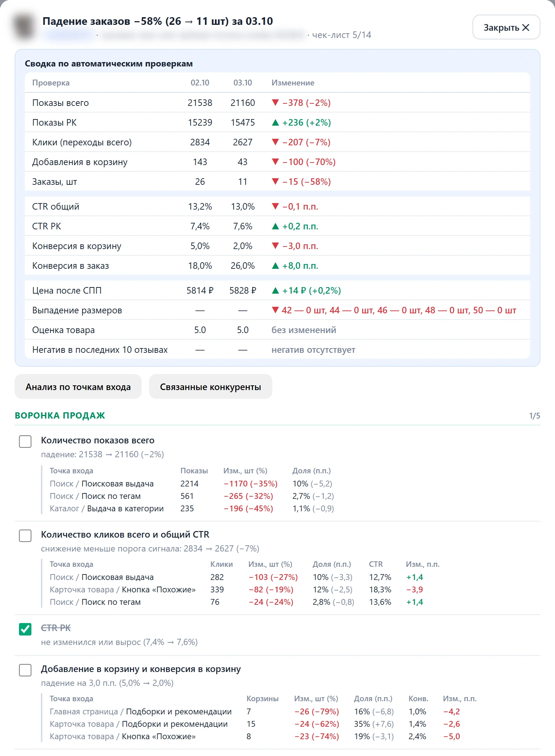Uncheck the completed CTR РК checklist item
This screenshot has width=555, height=756.
pos(25,629)
